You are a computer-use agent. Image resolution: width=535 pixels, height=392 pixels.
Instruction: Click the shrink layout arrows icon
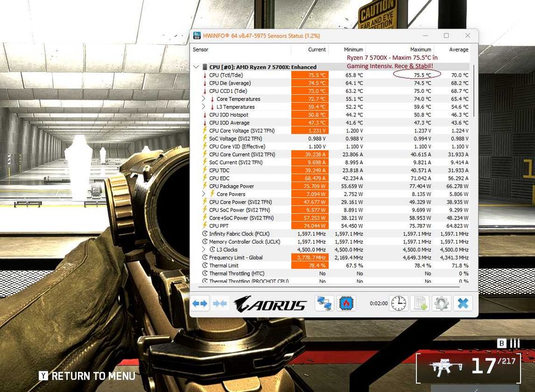pyautogui.click(x=220, y=304)
